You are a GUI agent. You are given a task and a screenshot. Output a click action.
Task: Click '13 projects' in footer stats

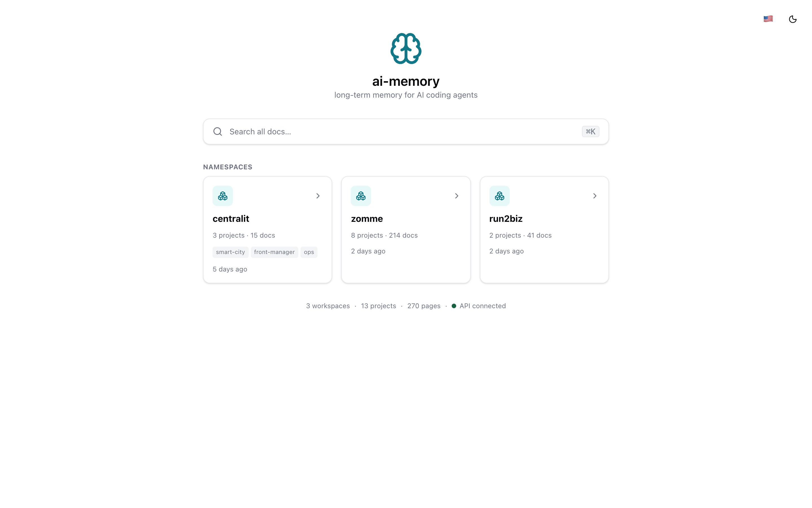click(378, 306)
